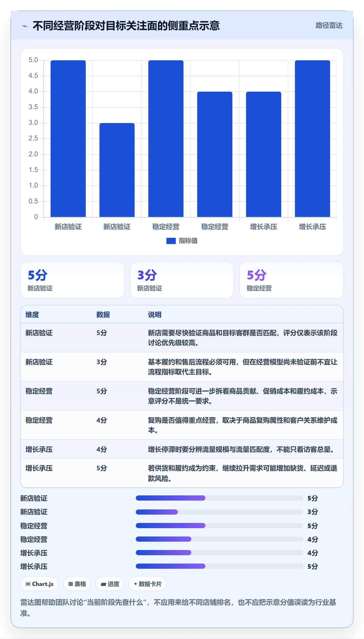Open the 3分 新店验证 data card
Image resolution: width=364 pixels, height=639 pixels.
pyautogui.click(x=182, y=280)
